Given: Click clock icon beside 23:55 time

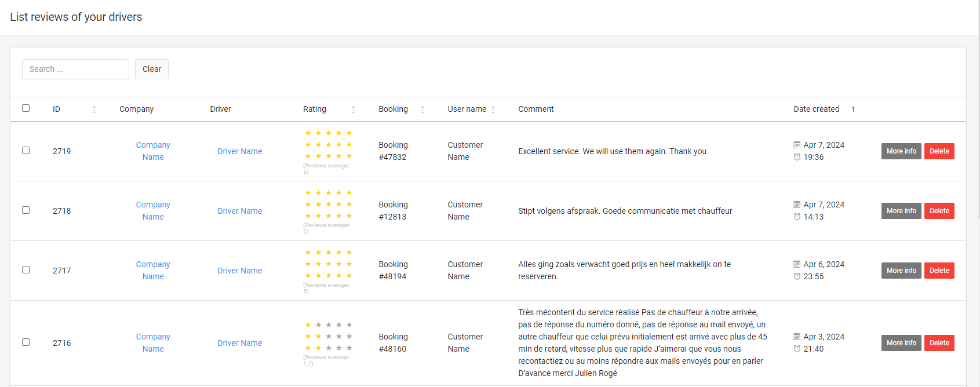Looking at the screenshot, I should pos(797,276).
